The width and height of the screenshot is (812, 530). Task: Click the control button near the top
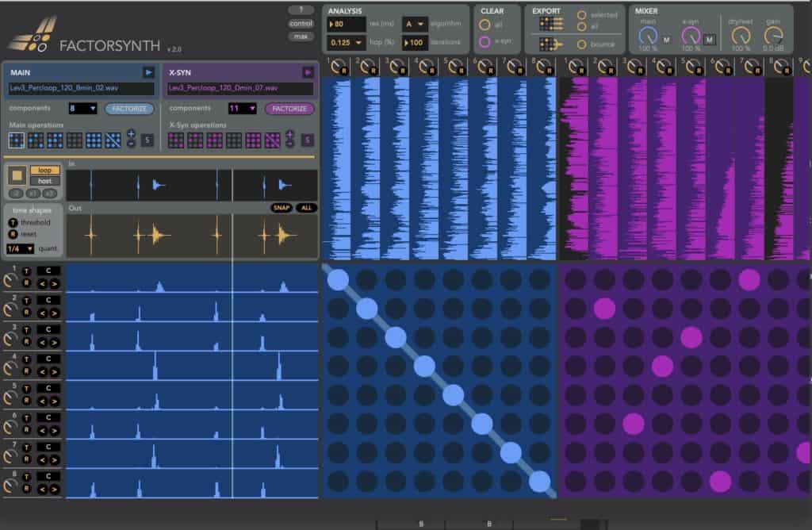tap(301, 23)
